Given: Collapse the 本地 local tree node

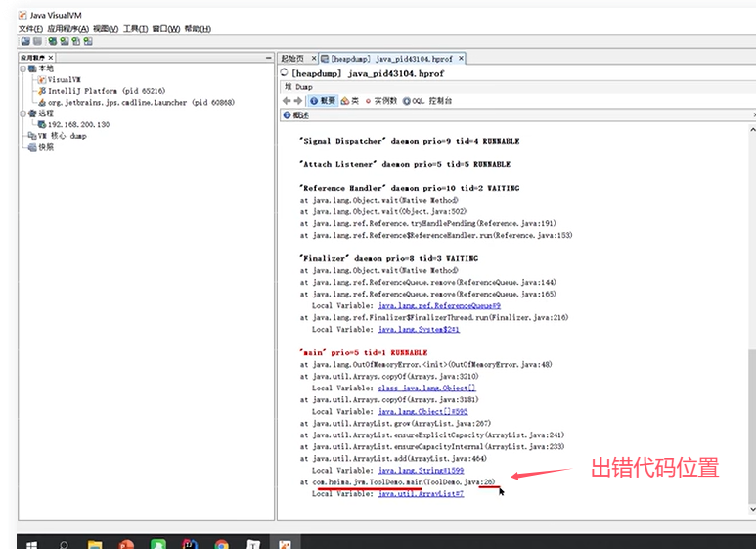Looking at the screenshot, I should [22, 69].
